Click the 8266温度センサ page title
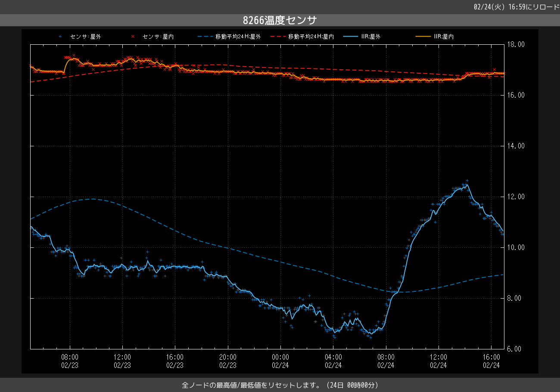560x392 pixels. 280,20
